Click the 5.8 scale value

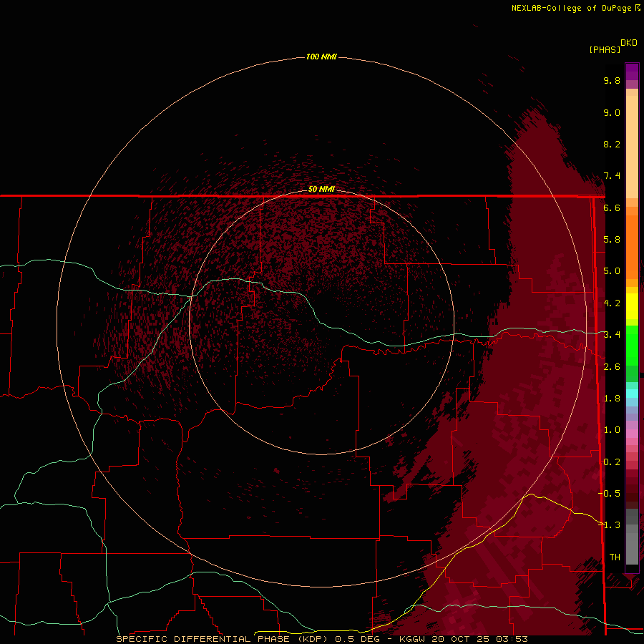612,240
